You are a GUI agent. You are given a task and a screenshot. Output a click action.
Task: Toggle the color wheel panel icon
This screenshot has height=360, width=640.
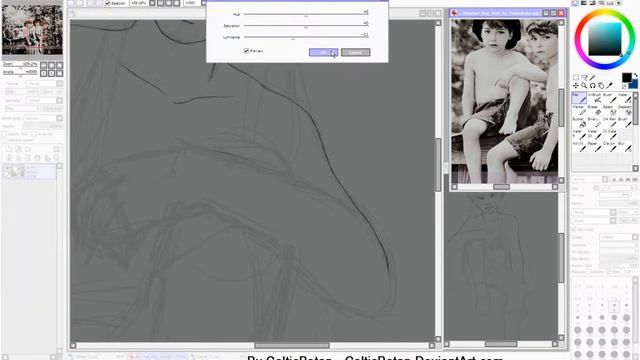[x=575, y=3]
